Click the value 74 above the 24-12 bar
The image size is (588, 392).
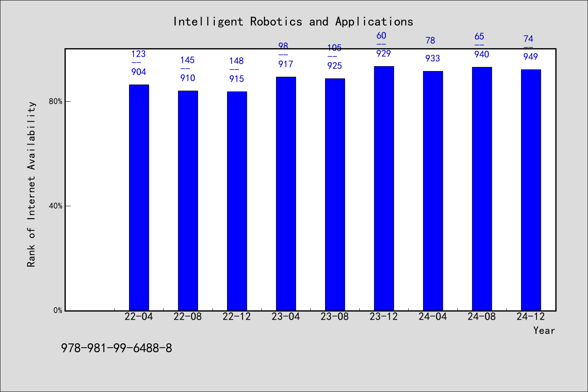pos(528,39)
